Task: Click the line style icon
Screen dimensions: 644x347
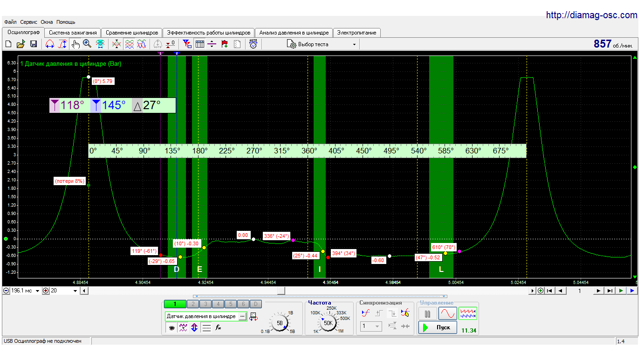Action: 206,328
